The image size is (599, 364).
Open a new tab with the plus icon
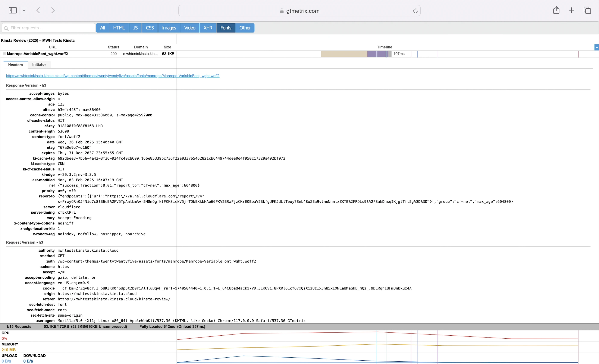point(571,10)
